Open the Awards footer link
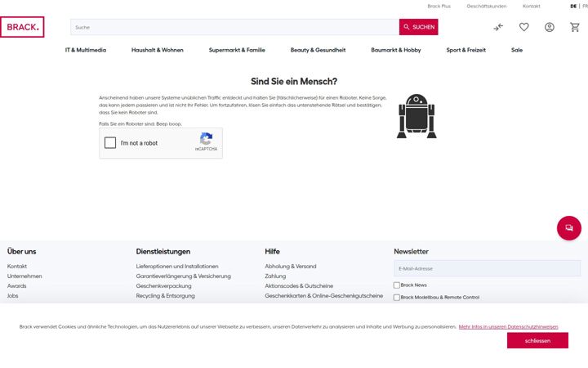 point(17,285)
